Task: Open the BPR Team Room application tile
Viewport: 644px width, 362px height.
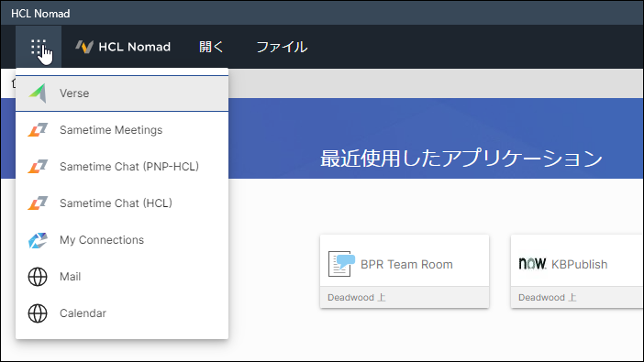Action: click(405, 271)
